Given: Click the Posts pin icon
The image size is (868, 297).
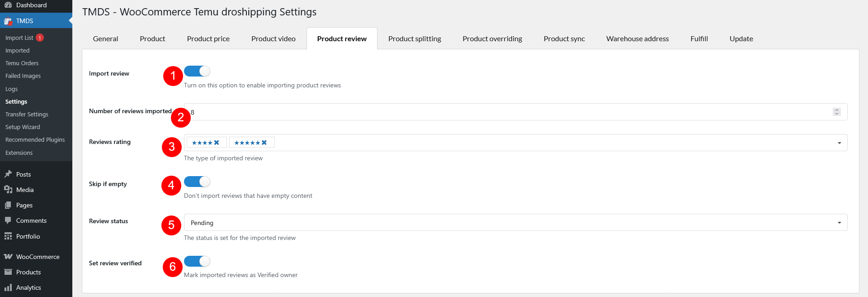Looking at the screenshot, I should (8, 174).
